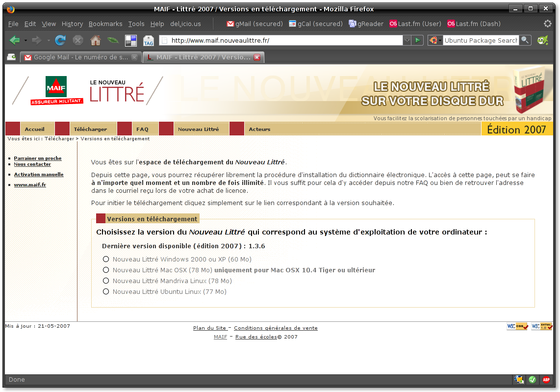Click the search magnifier icon
This screenshot has height=392, width=560.
click(x=525, y=40)
